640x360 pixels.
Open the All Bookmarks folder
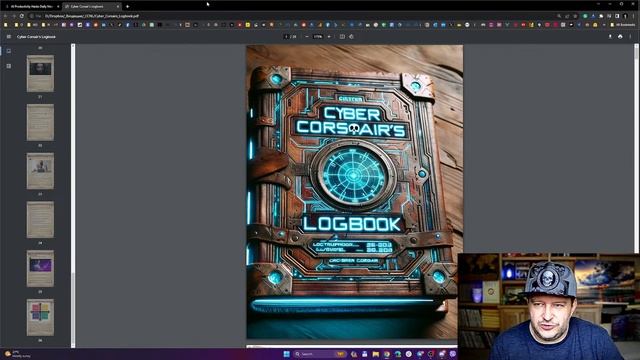(623, 25)
